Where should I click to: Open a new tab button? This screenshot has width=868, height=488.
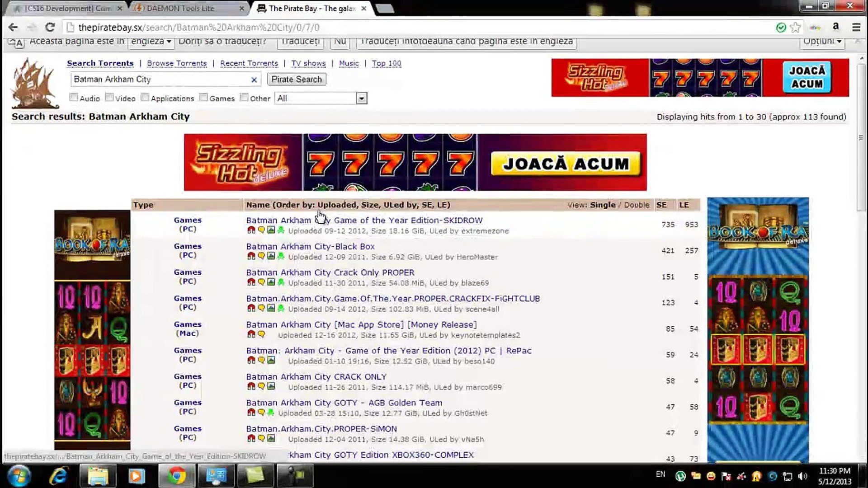click(x=385, y=8)
